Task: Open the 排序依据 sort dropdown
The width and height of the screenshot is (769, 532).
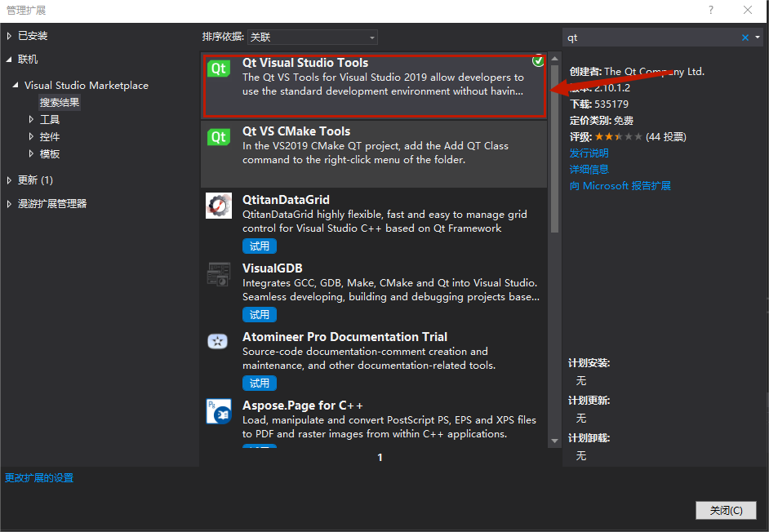Action: click(x=314, y=37)
